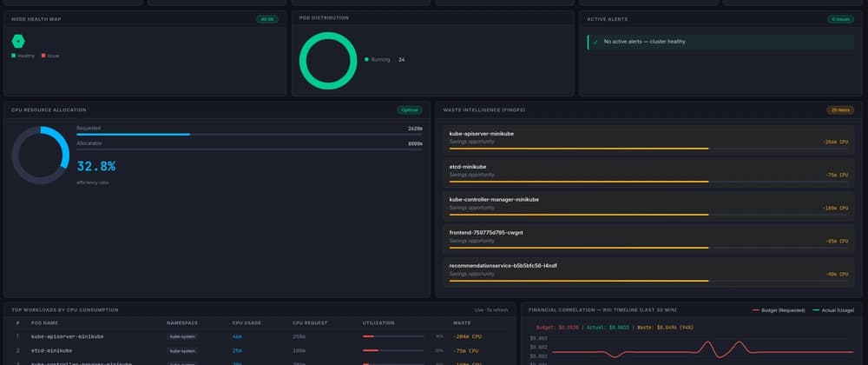
Task: Click the Running legend green dot
Action: pos(366,59)
